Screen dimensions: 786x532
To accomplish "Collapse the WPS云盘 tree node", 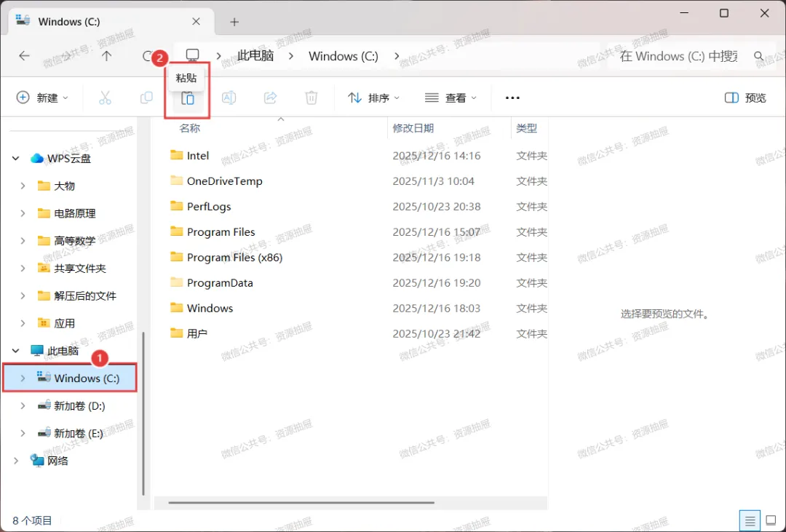I will pos(15,159).
